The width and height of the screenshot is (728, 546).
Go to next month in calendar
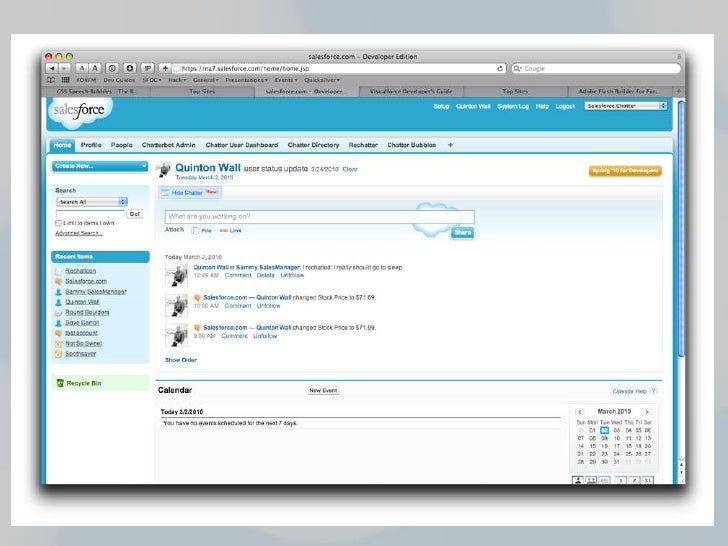(x=647, y=412)
